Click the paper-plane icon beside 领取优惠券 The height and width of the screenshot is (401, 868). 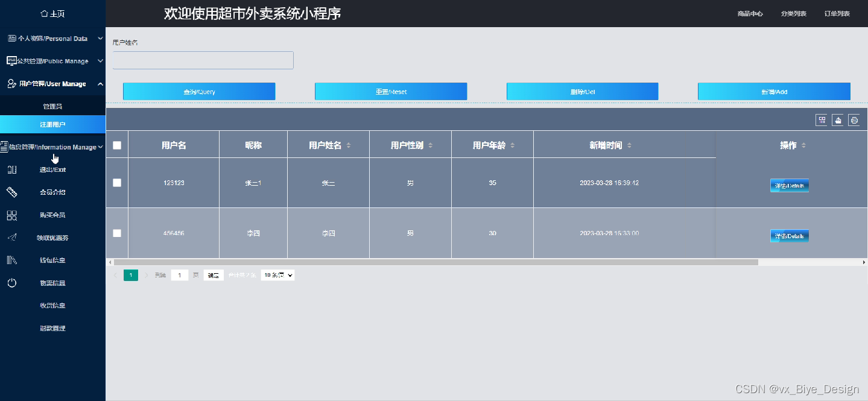[11, 238]
